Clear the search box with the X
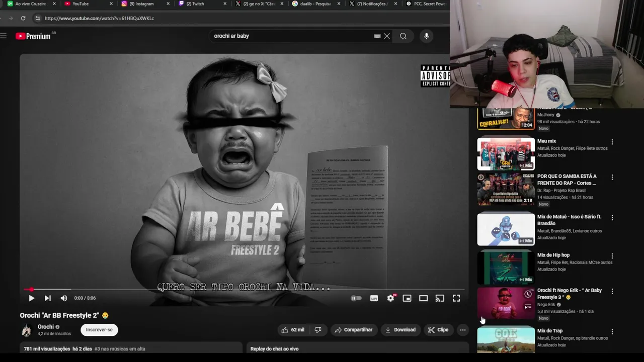Screen dimensions: 644x362 tap(387, 36)
